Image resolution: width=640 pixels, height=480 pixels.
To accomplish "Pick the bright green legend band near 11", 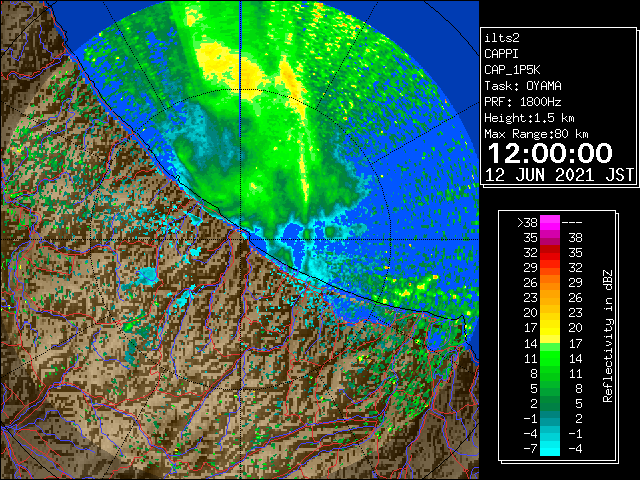I will tap(550, 358).
